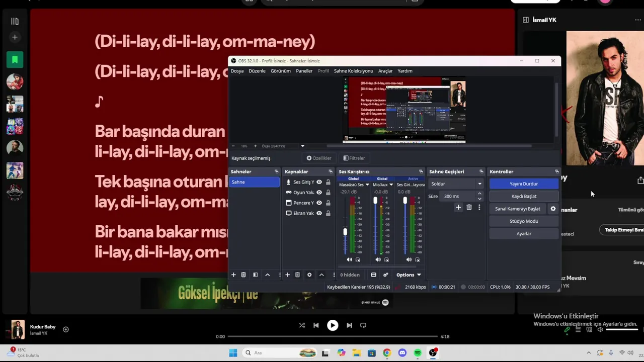Hide the Ses Giriş Y source

click(x=319, y=182)
